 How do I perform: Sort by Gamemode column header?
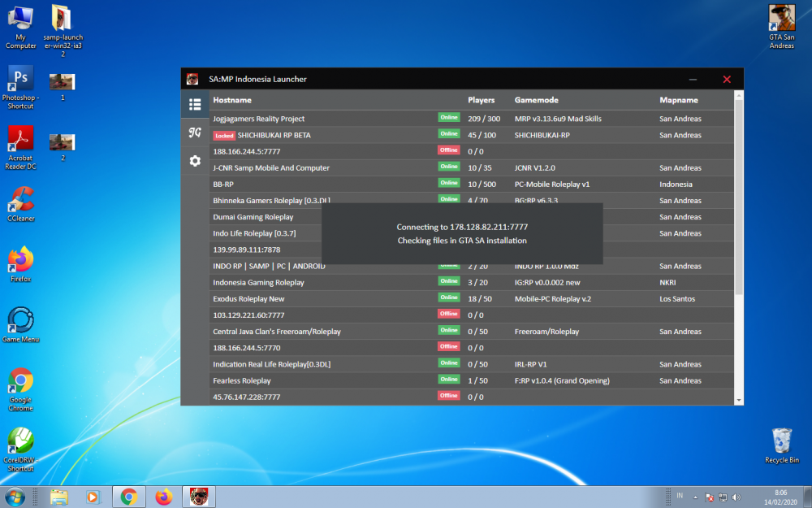536,100
